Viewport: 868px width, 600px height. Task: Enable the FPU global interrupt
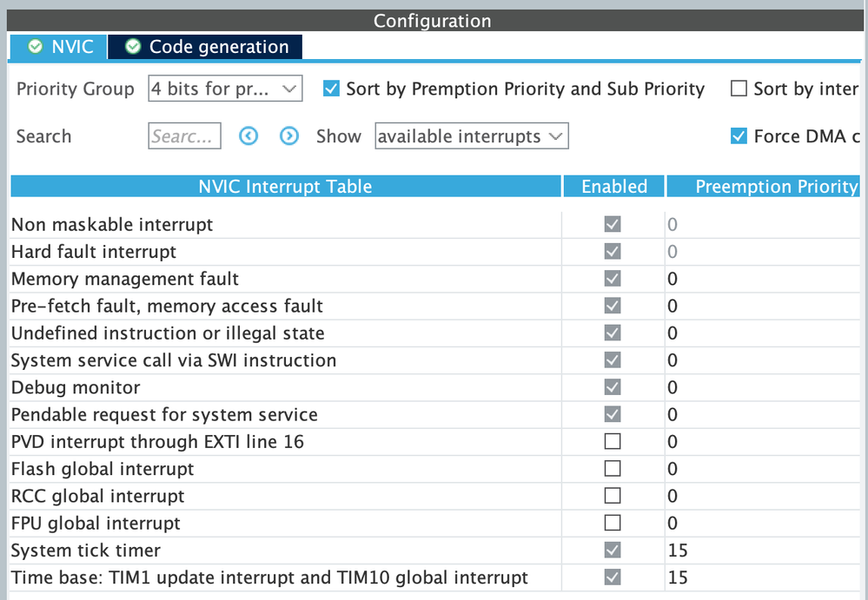(x=613, y=522)
